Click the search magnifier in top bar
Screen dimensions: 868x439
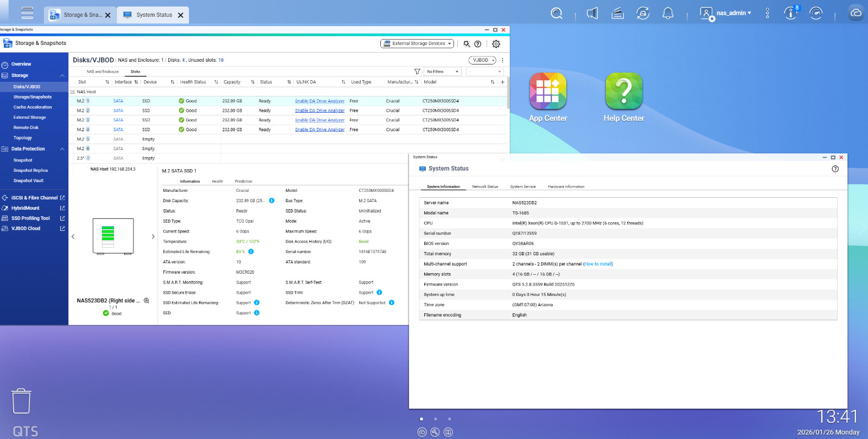pyautogui.click(x=557, y=14)
